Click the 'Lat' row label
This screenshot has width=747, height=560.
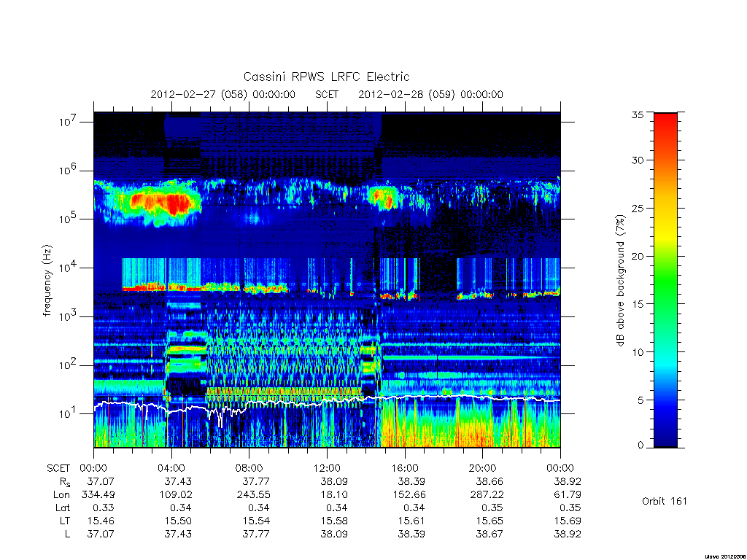coord(63,508)
